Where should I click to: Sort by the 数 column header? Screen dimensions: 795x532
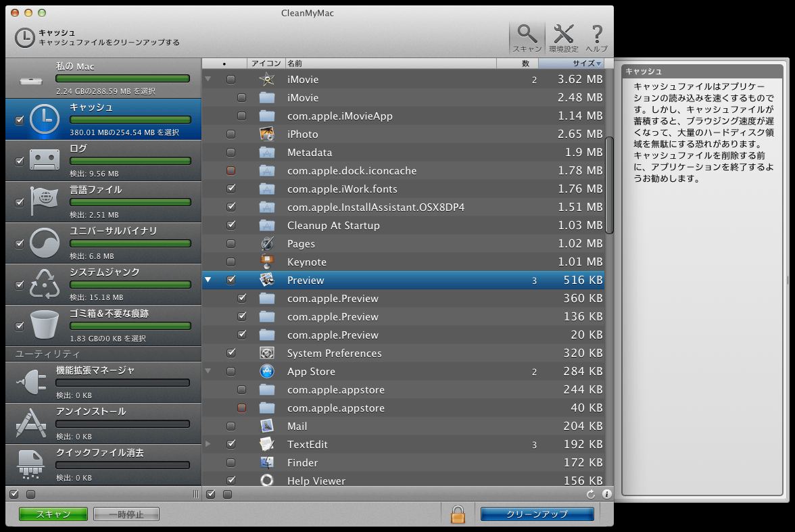pyautogui.click(x=517, y=64)
